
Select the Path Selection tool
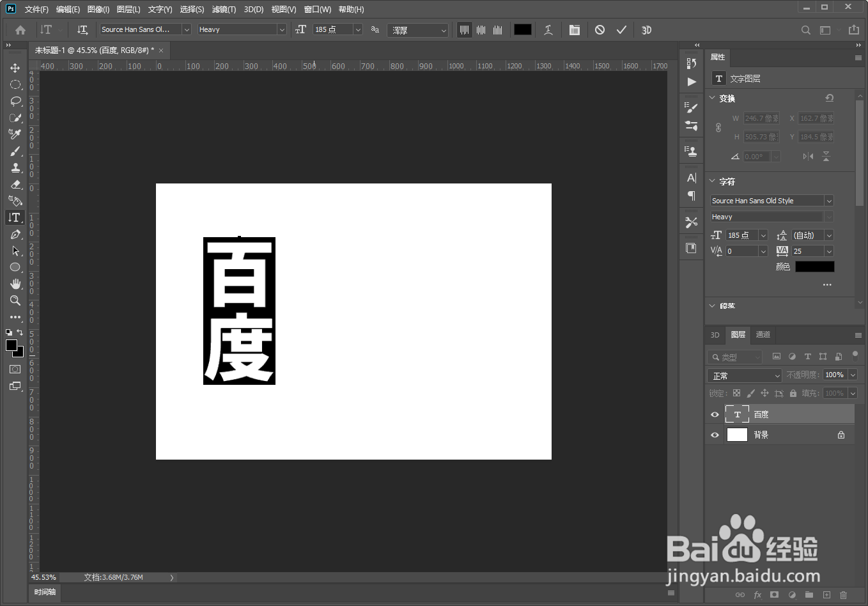coord(15,251)
